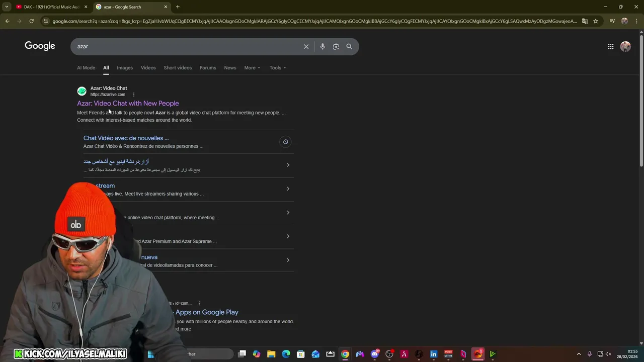Open Chrome three-dot menu

[x=636, y=21]
